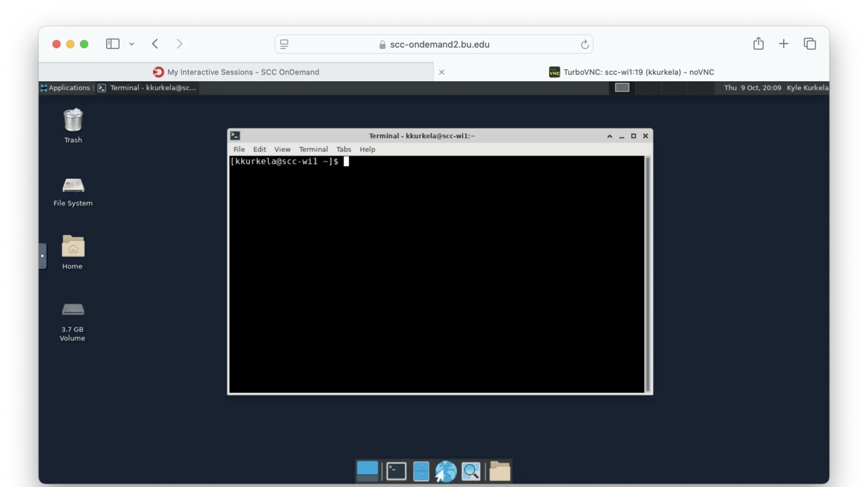Open the Applications menu in the panel

pos(65,88)
